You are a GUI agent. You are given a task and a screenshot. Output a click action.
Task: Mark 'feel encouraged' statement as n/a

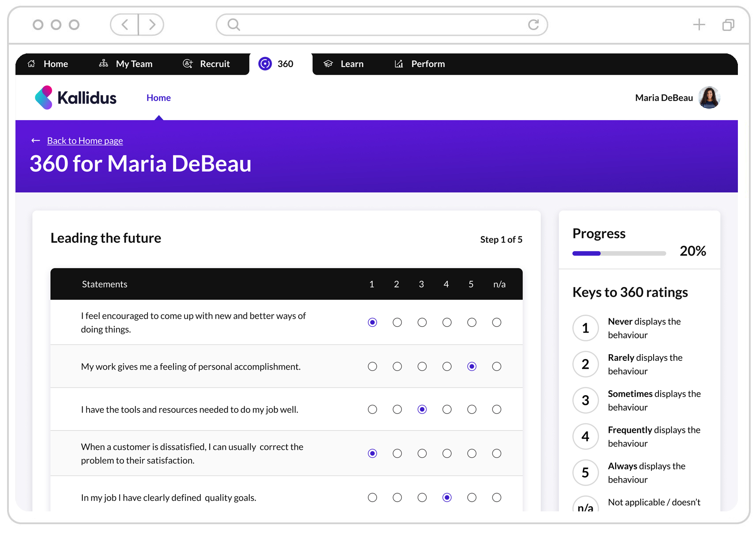coord(496,322)
